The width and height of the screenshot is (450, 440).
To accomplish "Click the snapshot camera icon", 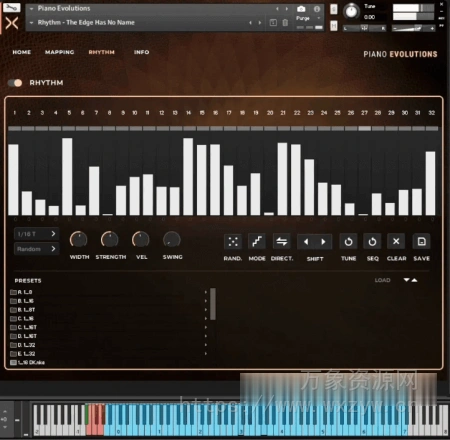I will coord(301,9).
